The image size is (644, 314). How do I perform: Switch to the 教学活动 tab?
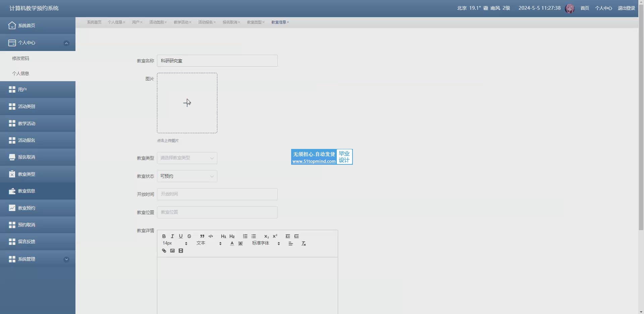pos(181,22)
